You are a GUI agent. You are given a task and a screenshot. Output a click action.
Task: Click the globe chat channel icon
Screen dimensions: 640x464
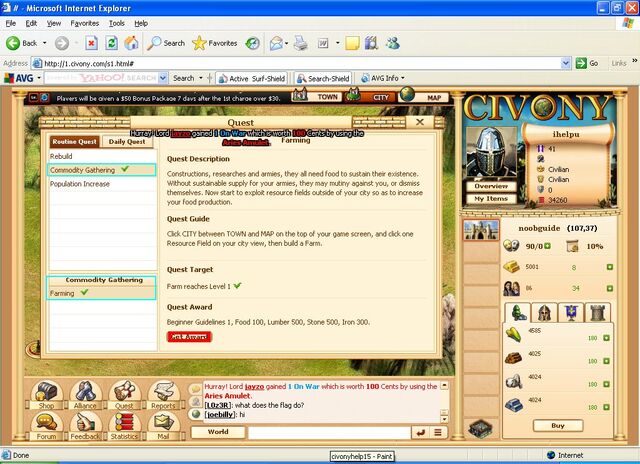[x=196, y=414]
